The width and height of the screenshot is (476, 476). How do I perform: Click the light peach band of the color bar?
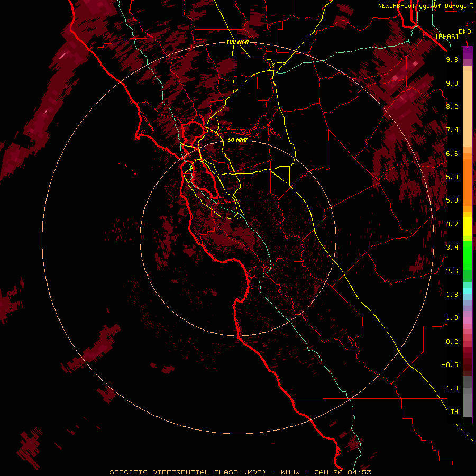(467, 108)
